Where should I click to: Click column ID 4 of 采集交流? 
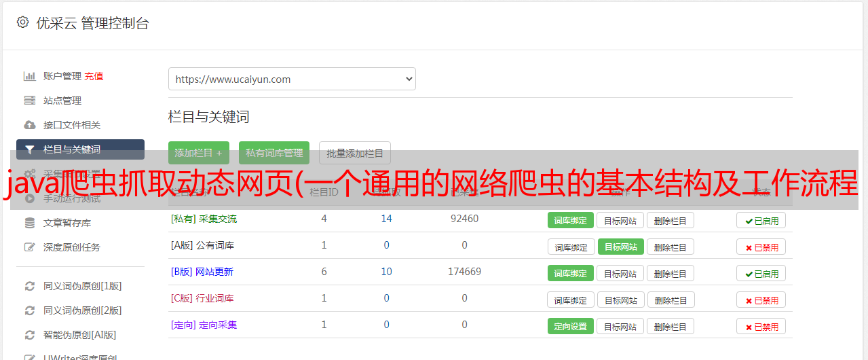324,219
